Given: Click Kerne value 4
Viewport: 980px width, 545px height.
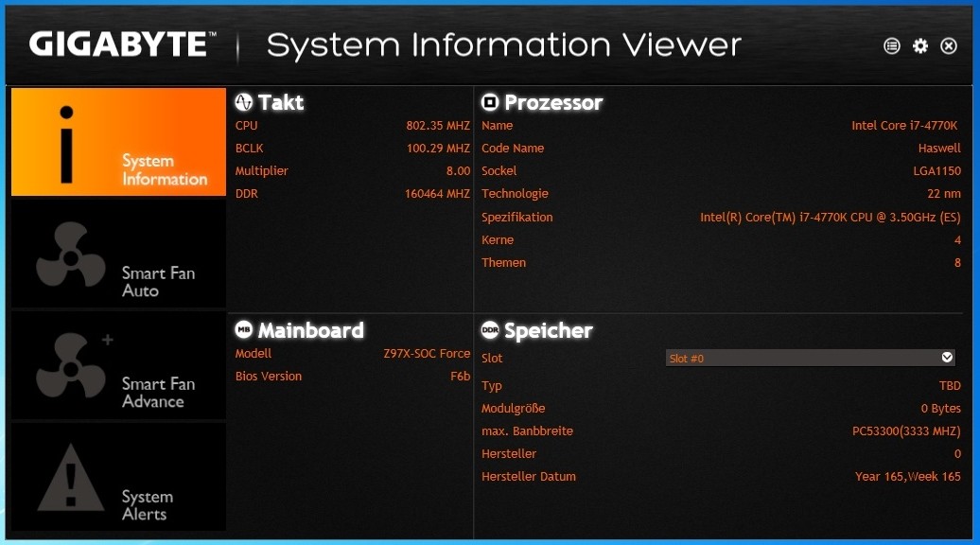Looking at the screenshot, I should pyautogui.click(x=957, y=240).
